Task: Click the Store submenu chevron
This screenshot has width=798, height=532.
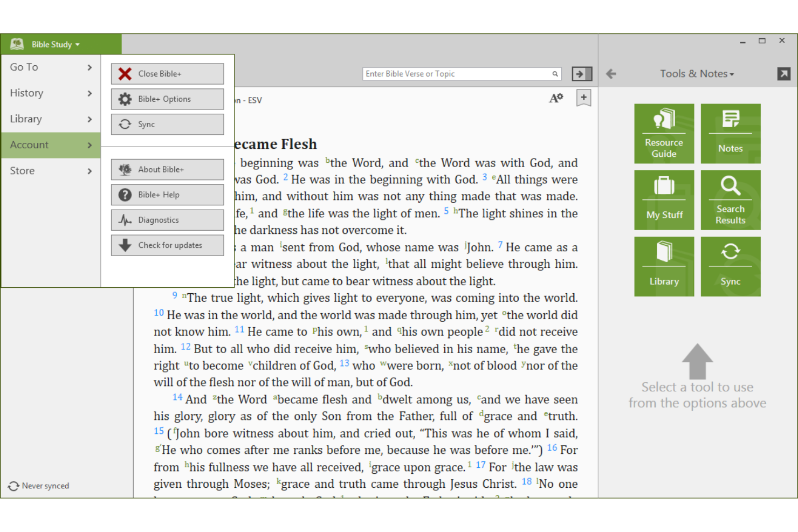Action: (90, 171)
